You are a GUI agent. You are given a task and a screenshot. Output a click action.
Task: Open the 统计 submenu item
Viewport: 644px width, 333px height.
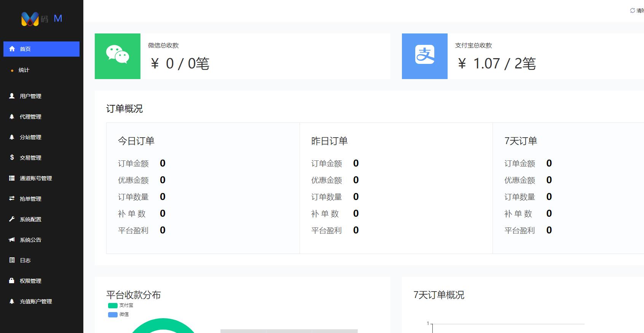click(24, 70)
